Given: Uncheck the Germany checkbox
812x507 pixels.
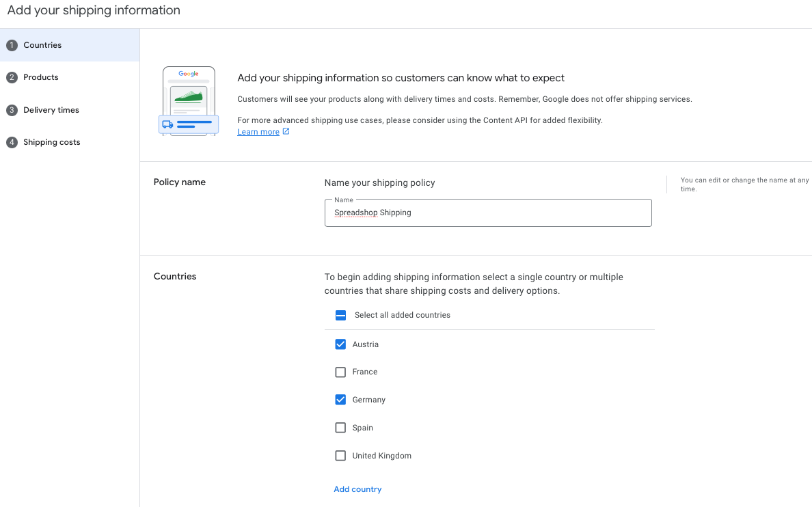Looking at the screenshot, I should (x=340, y=400).
